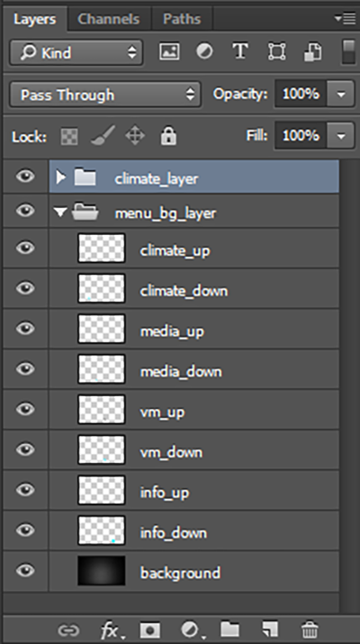Select the media_down layer thumbnail
Screen dimensions: 360x644
click(102, 368)
